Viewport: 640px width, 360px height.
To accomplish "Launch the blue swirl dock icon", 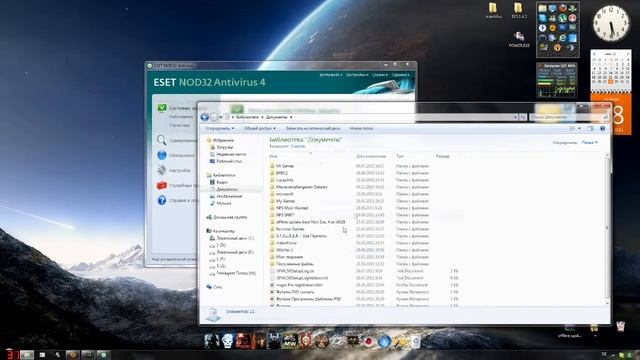I will pyautogui.click(x=384, y=341).
